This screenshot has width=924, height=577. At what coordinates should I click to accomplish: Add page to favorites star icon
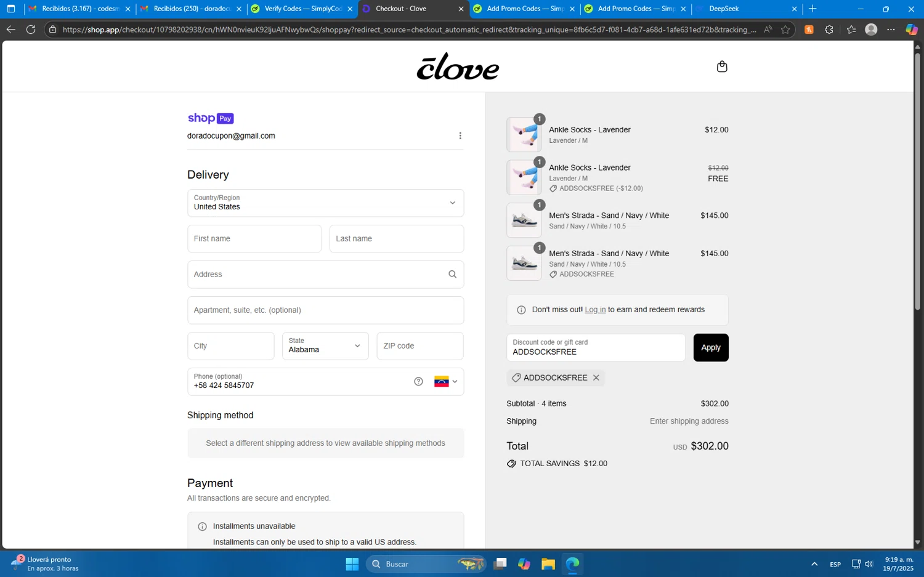tap(785, 30)
